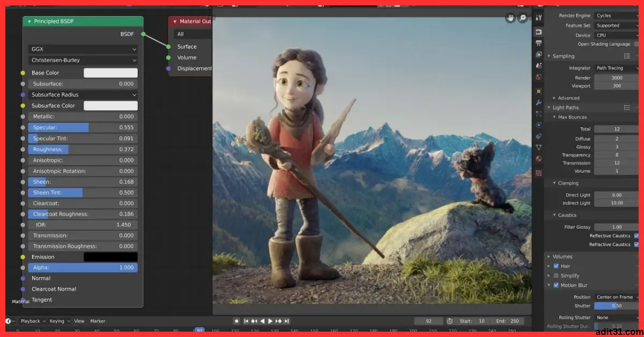Click the Emission color swatch
Screen dimensions: 644x337
tap(111, 257)
